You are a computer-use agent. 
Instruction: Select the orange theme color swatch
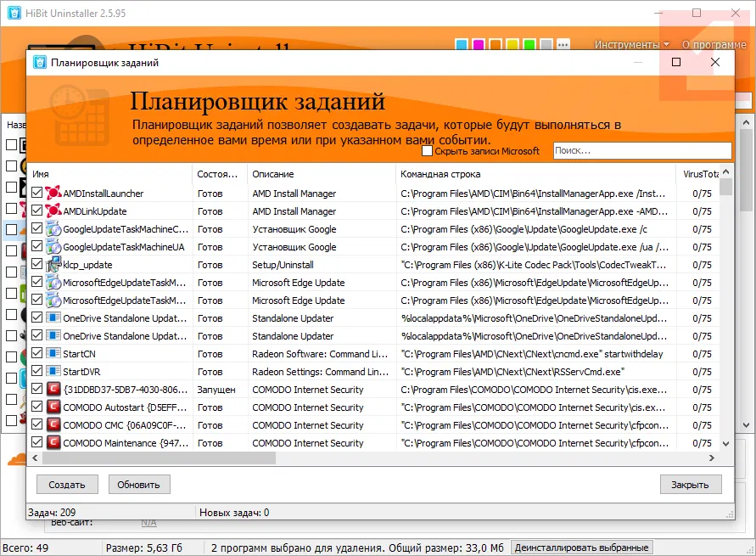point(496,45)
